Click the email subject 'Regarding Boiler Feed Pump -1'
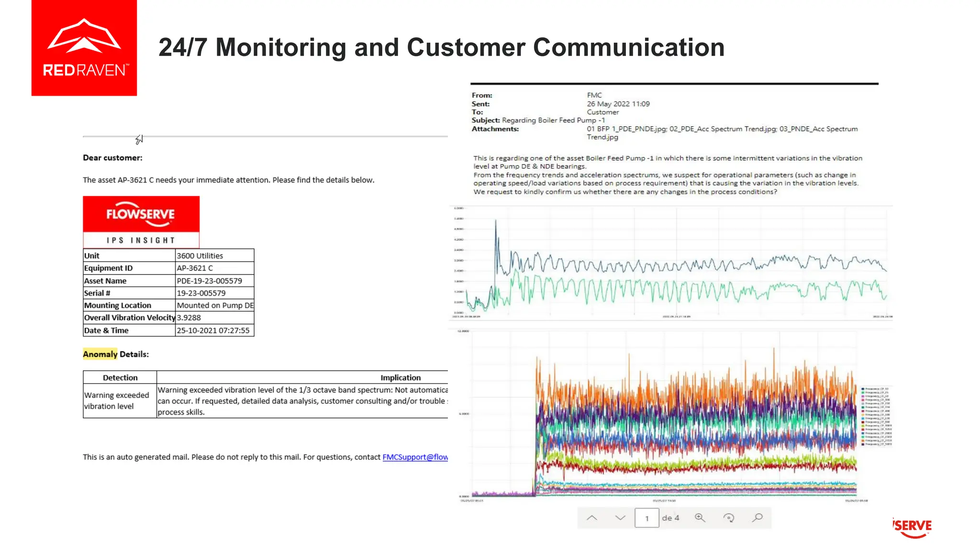Viewport: 980px width, 551px height. coord(553,121)
